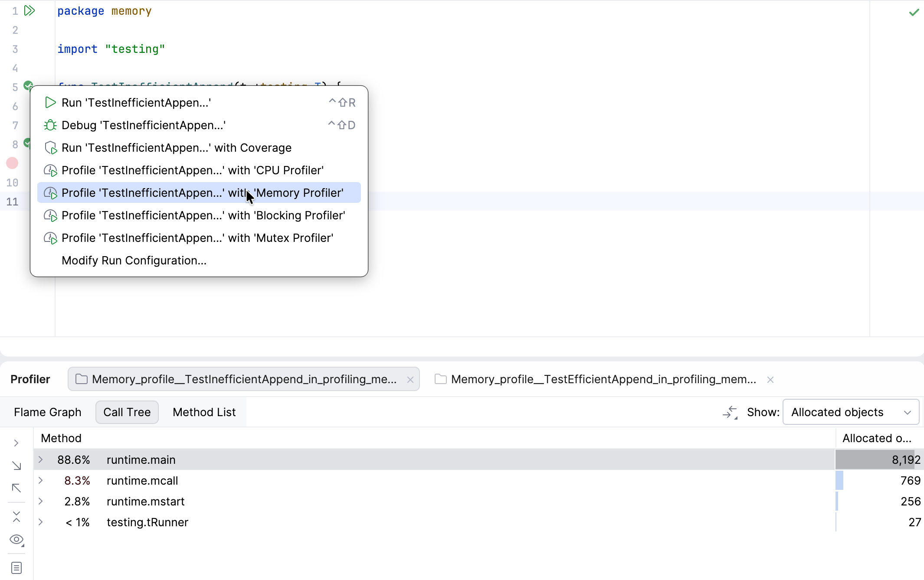Click the collapse-all icon in profiler sidebar
This screenshot has height=580, width=924.
click(x=16, y=517)
